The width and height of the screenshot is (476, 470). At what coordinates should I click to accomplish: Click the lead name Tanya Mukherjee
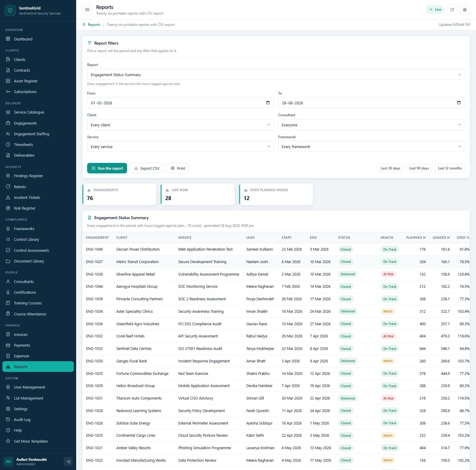(260, 348)
